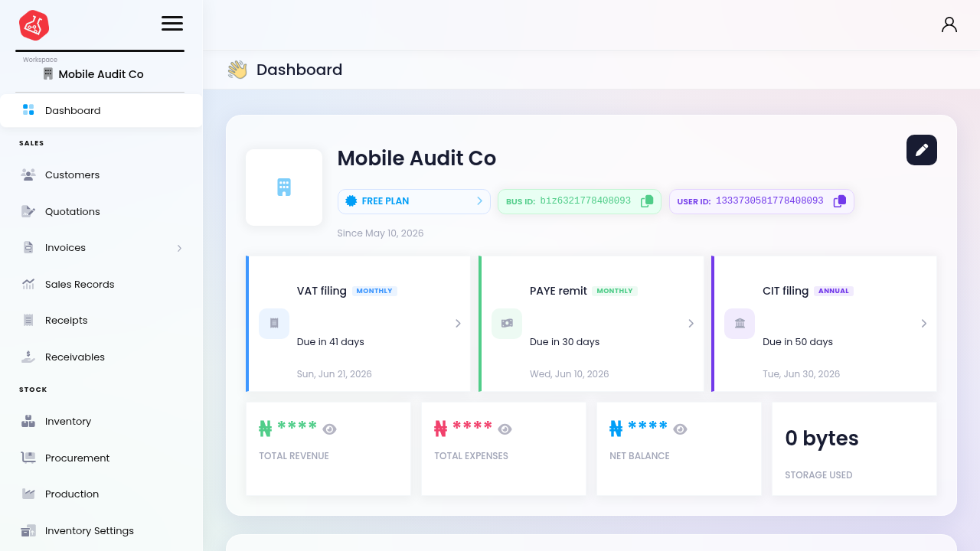This screenshot has width=980, height=551.
Task: Click the Sun, Jun 21, 2026 date
Action: point(335,374)
